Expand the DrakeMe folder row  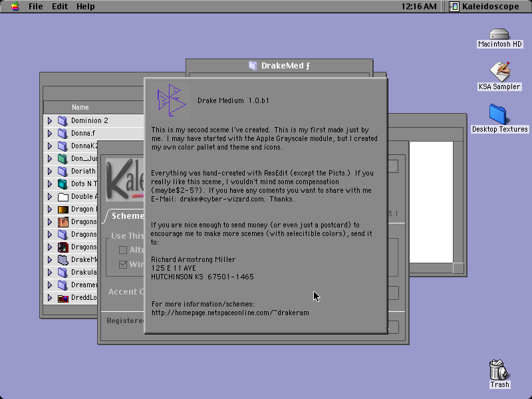(49, 259)
